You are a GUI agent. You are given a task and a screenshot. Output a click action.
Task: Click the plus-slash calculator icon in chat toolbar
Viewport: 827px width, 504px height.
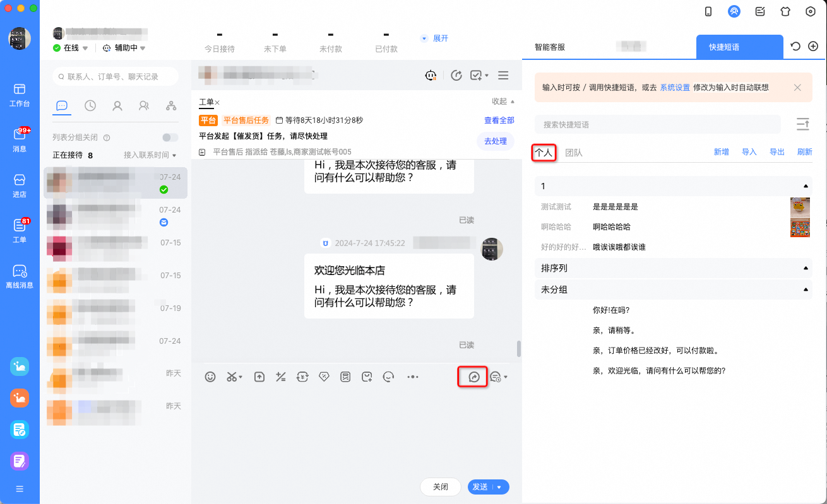[281, 377]
